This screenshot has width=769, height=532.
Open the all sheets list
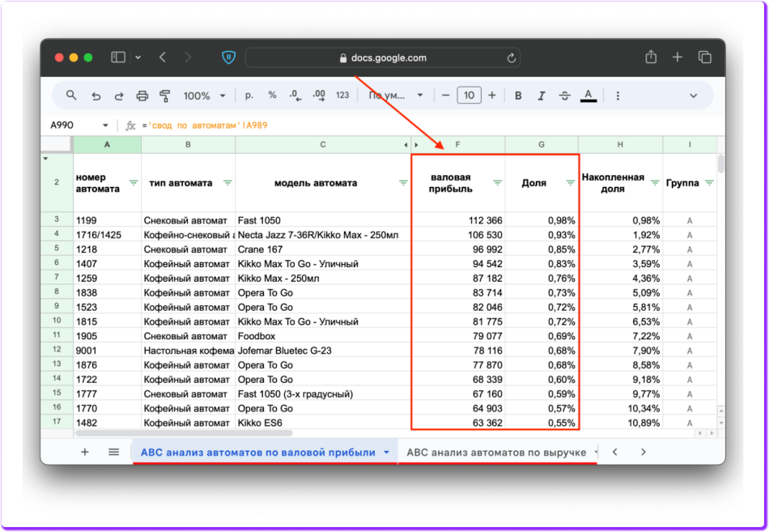pyautogui.click(x=114, y=452)
